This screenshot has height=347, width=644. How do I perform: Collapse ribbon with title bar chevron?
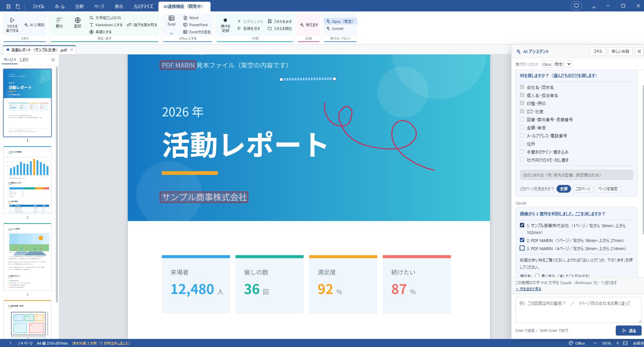594,7
